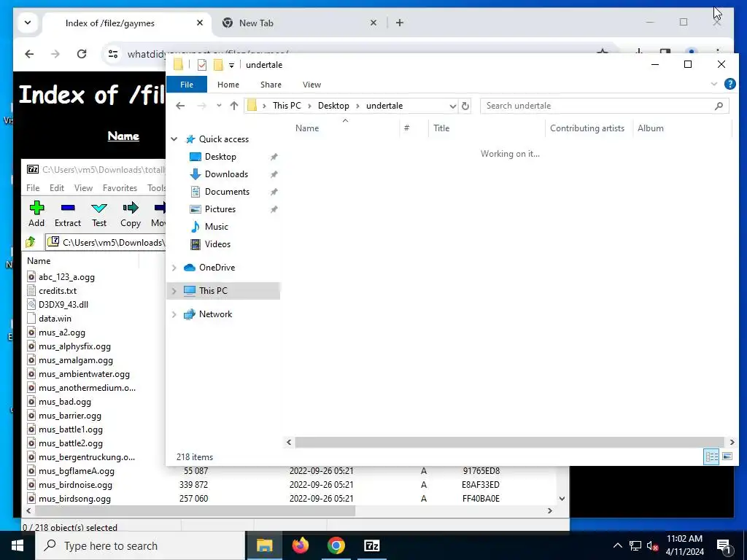The image size is (747, 560).
Task: Open 7-Zip Favorites menu
Action: (120, 188)
